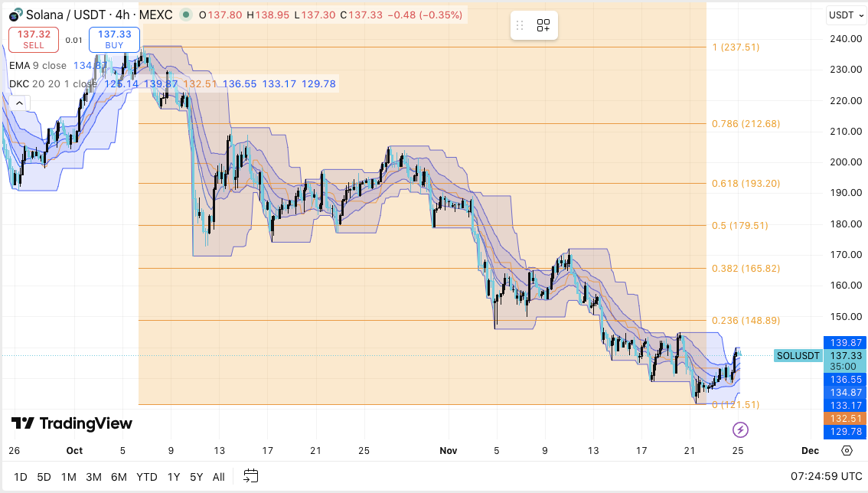Select the 1D timeframe tab
The width and height of the screenshot is (868, 493).
pos(20,476)
